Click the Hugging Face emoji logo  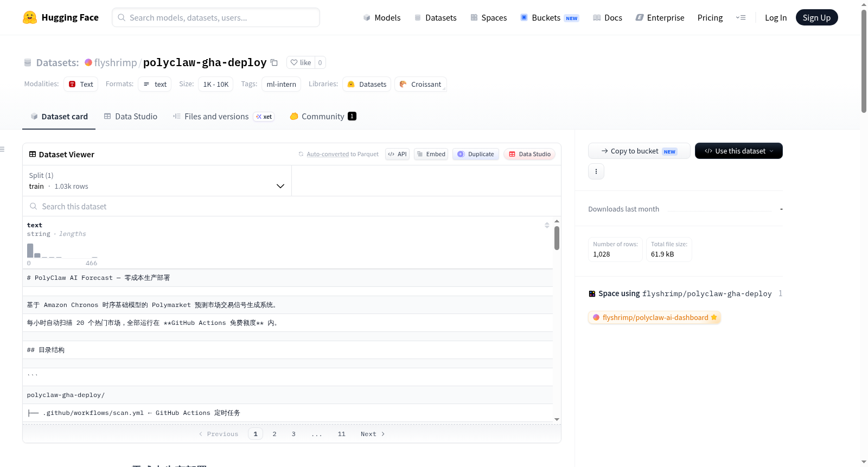click(30, 17)
